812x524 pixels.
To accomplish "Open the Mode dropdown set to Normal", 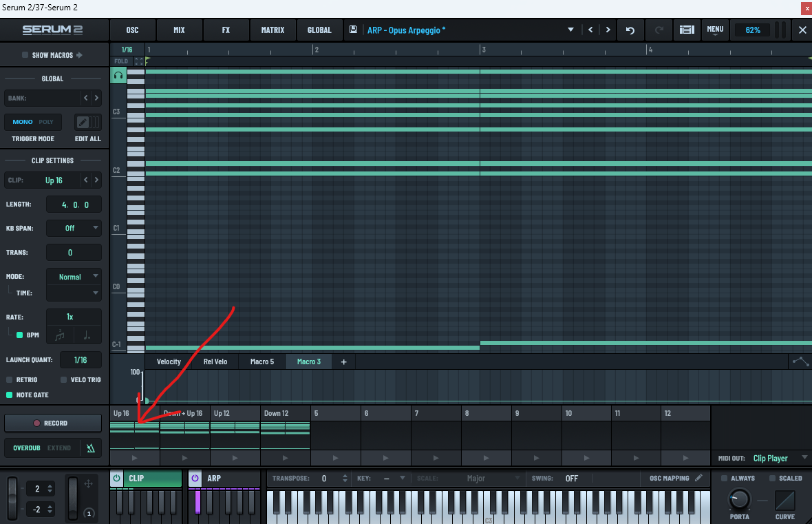I will click(x=74, y=277).
